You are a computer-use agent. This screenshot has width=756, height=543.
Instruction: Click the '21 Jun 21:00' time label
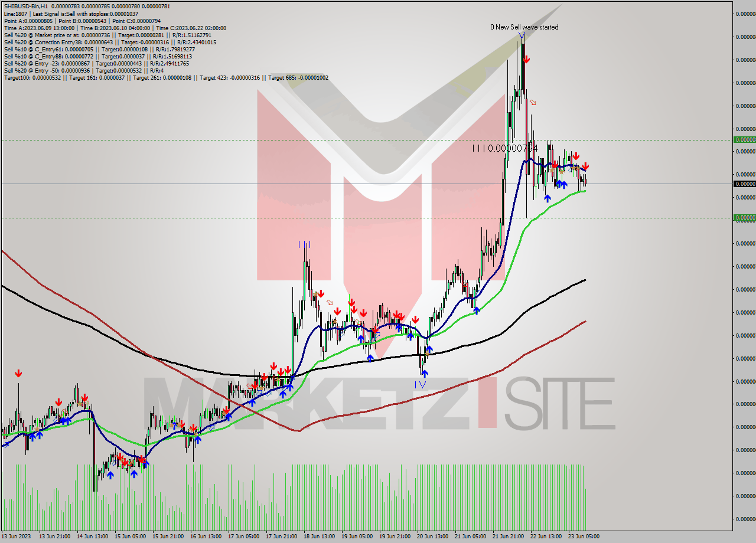509,537
